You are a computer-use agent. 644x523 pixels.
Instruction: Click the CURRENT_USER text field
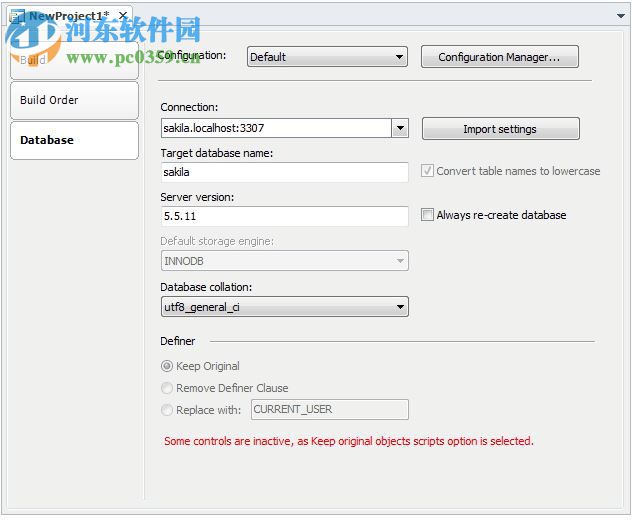(330, 410)
